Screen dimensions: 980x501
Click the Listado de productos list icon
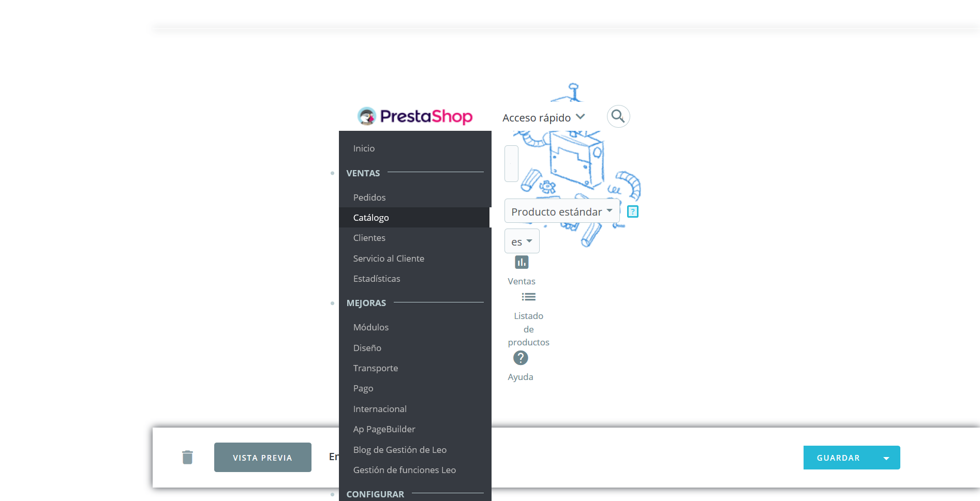(x=528, y=297)
